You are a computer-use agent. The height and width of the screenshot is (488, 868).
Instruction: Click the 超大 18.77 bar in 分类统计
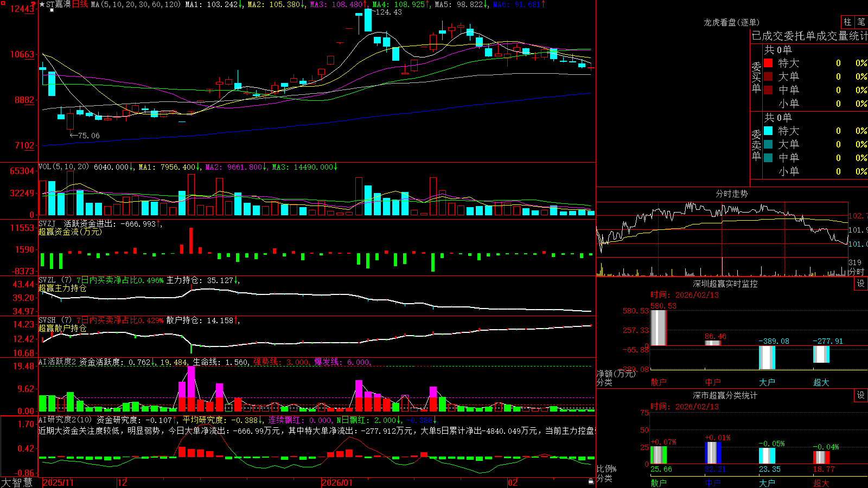point(821,457)
